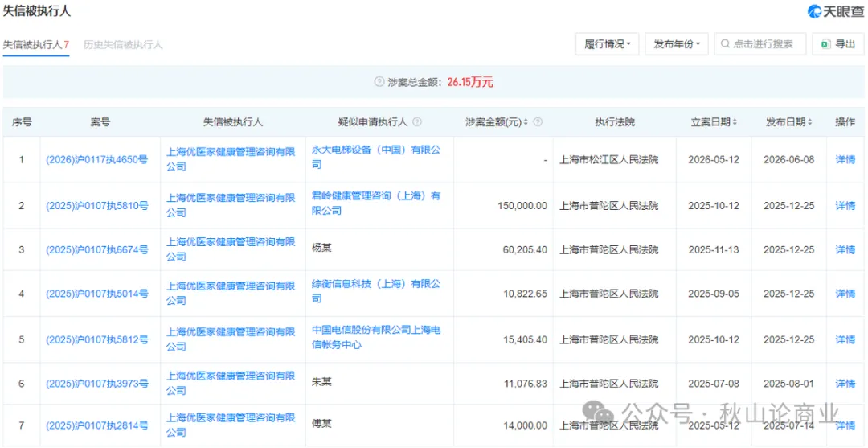Click the 案号 column header

tap(100, 122)
